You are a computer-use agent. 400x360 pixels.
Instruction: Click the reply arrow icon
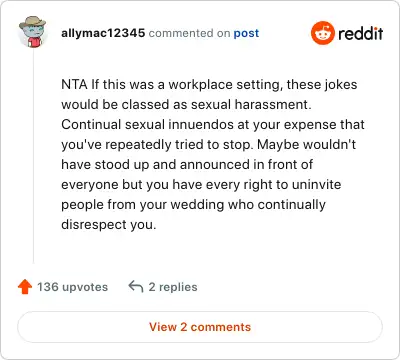tap(136, 287)
